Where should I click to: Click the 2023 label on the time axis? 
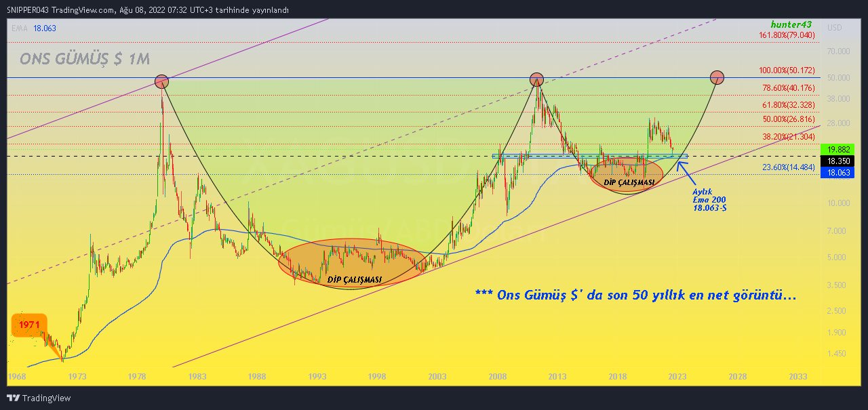(x=677, y=377)
